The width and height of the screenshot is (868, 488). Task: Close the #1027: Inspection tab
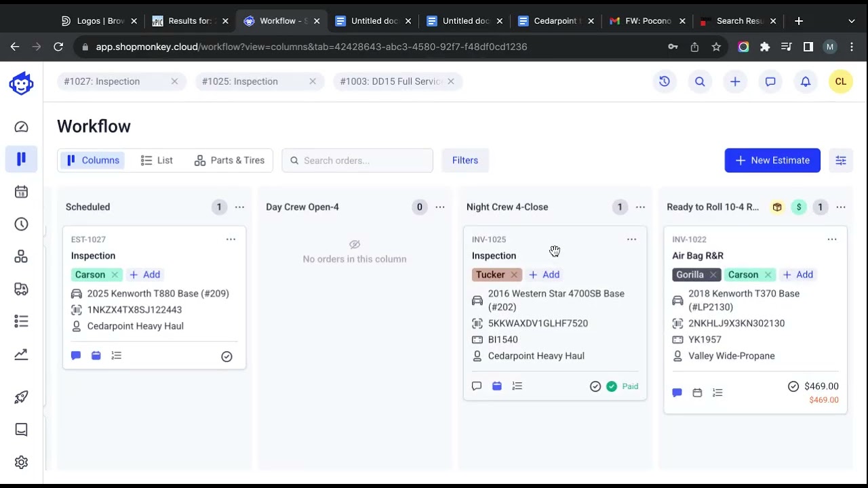click(x=174, y=81)
